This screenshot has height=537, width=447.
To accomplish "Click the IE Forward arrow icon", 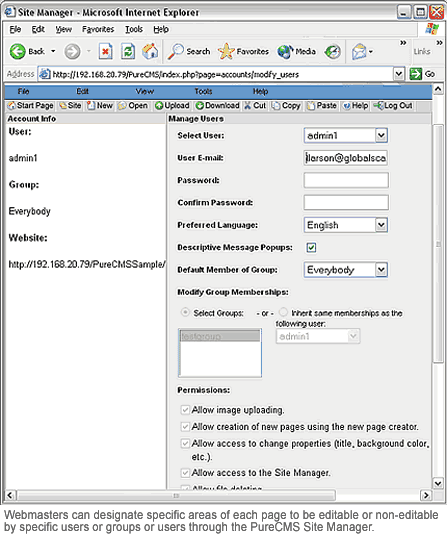I will (x=73, y=52).
